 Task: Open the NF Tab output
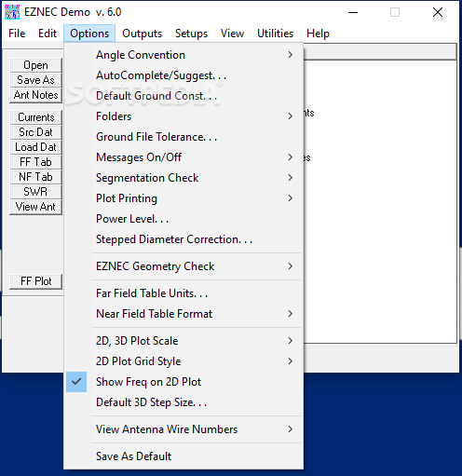[35, 177]
